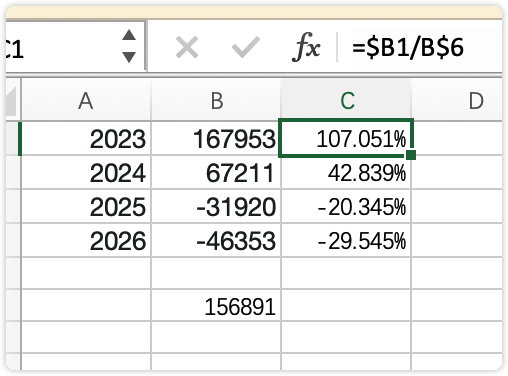
Task: Select column C header
Action: coord(347,100)
